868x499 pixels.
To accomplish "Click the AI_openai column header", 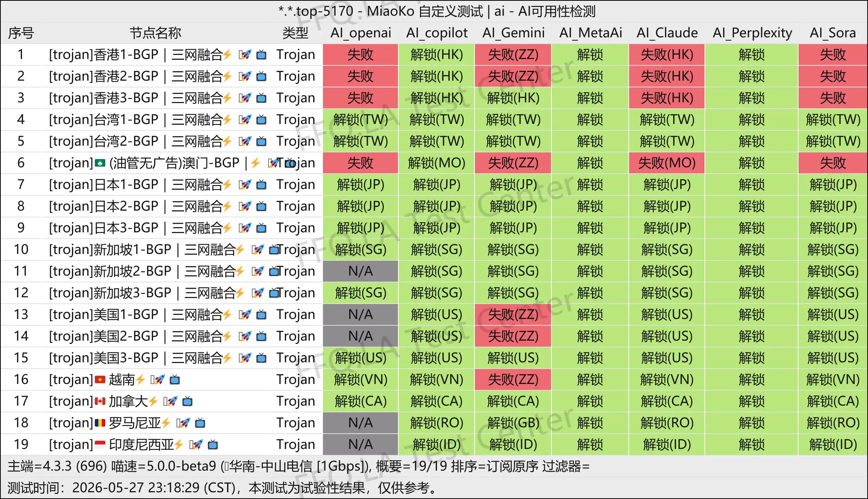I will coord(361,33).
